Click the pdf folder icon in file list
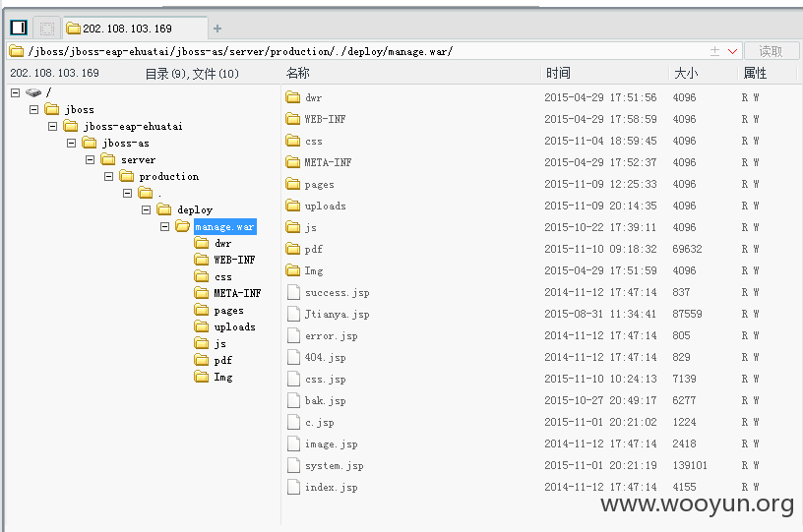This screenshot has width=803, height=532. pos(293,249)
